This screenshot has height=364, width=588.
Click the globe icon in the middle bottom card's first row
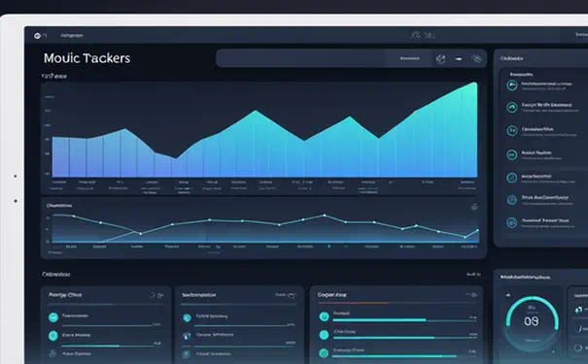(187, 318)
